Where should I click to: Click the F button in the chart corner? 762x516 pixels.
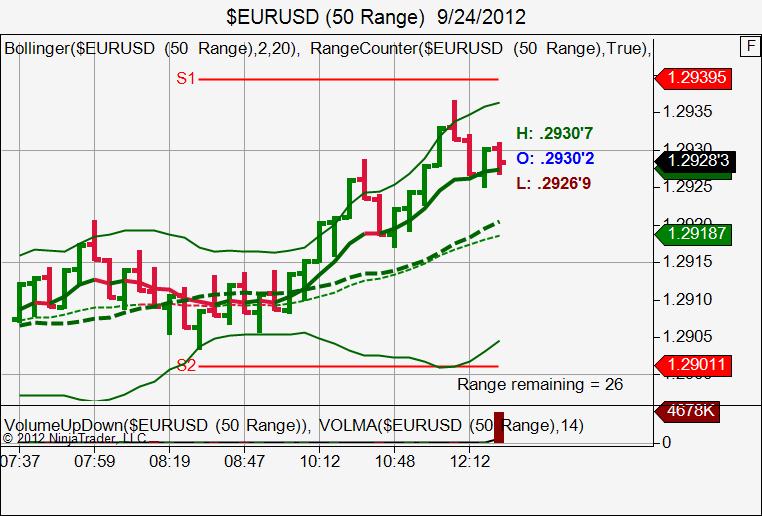(750, 47)
